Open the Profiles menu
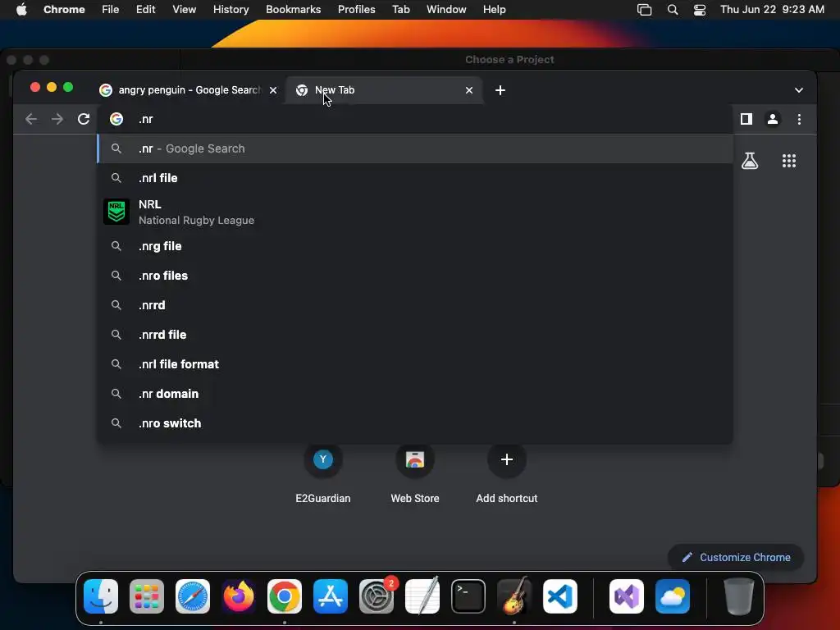 pos(356,10)
